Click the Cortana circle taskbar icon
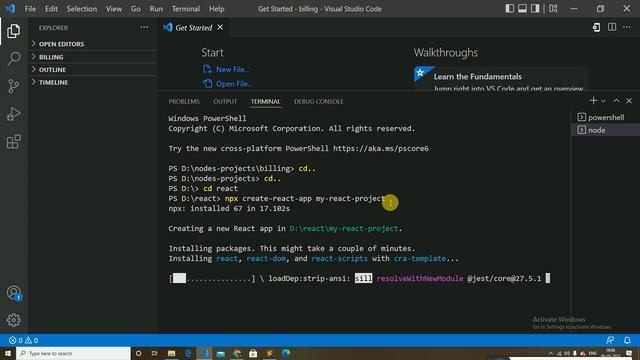The width and height of the screenshot is (640, 360). pyautogui.click(x=138, y=353)
